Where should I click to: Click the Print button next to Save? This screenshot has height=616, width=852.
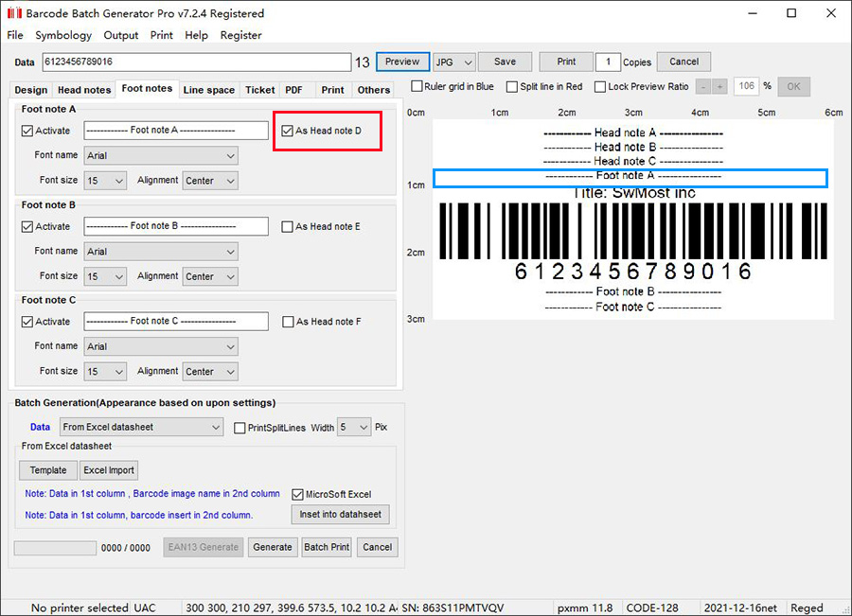tap(566, 62)
